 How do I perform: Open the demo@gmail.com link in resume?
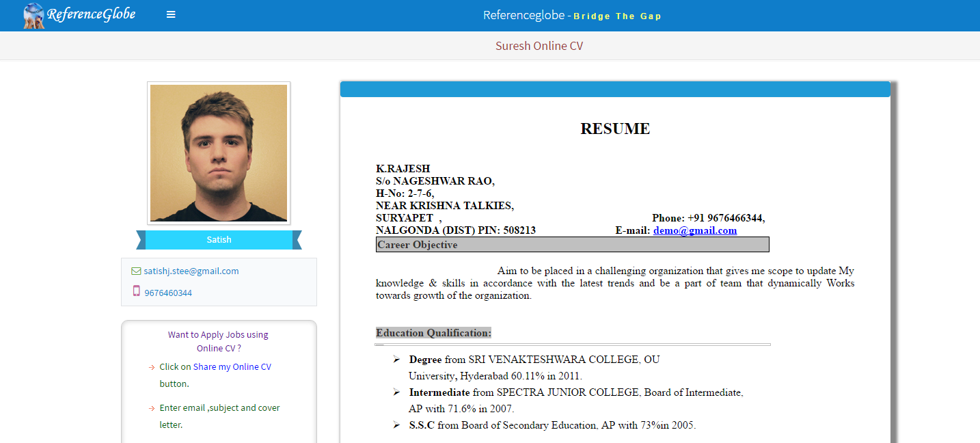point(695,230)
